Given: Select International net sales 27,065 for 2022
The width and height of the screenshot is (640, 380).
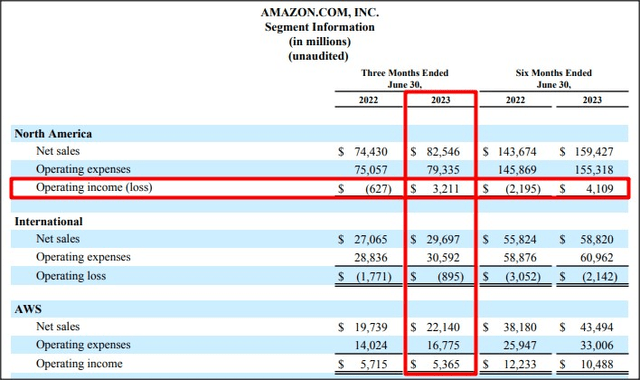Looking at the screenshot, I should [x=371, y=239].
